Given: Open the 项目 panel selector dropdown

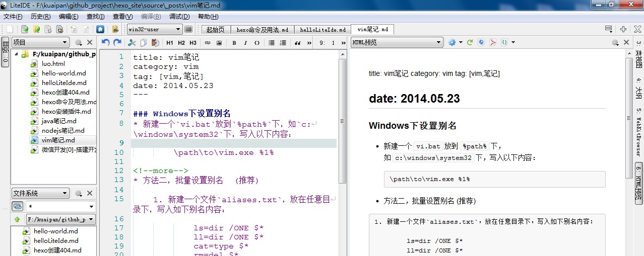Looking at the screenshot, I should tap(40, 43).
